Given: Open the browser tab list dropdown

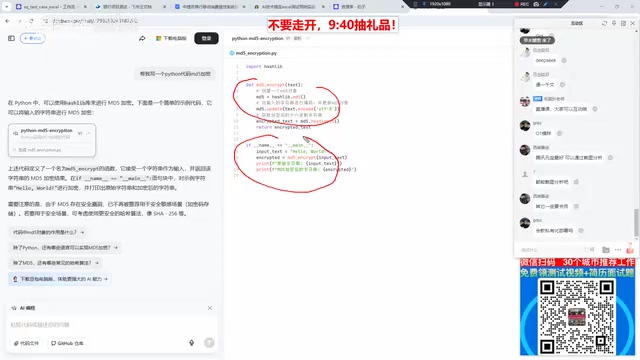Looking at the screenshot, I should pyautogui.click(x=7, y=7).
